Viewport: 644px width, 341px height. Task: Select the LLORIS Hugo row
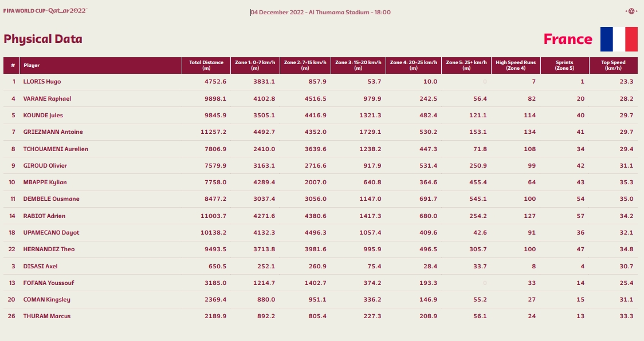click(320, 82)
